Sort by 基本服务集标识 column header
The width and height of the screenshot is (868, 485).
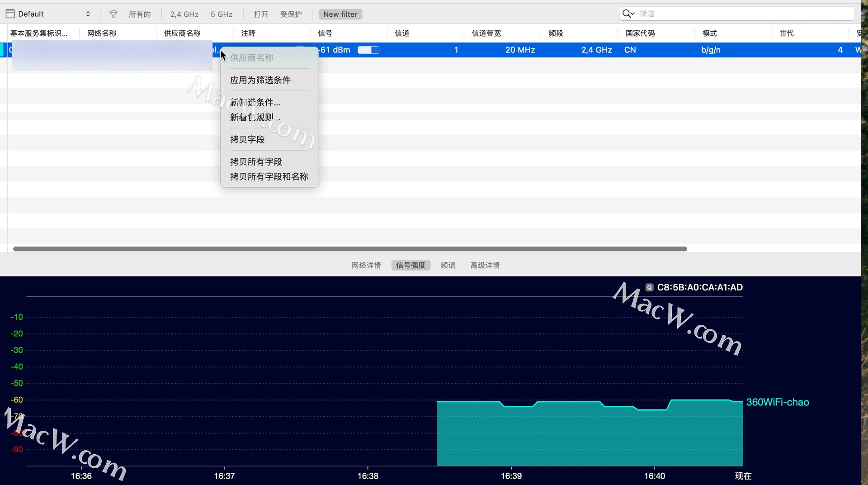pos(39,33)
